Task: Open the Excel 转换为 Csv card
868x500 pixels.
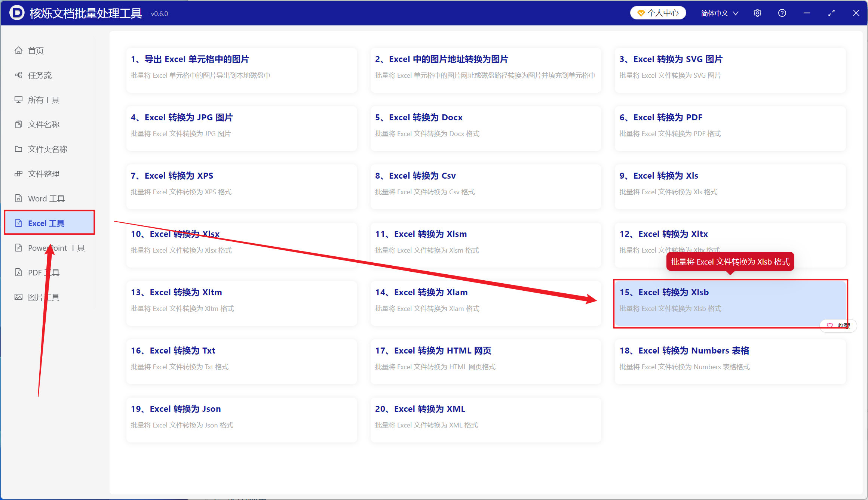Action: [x=486, y=187]
